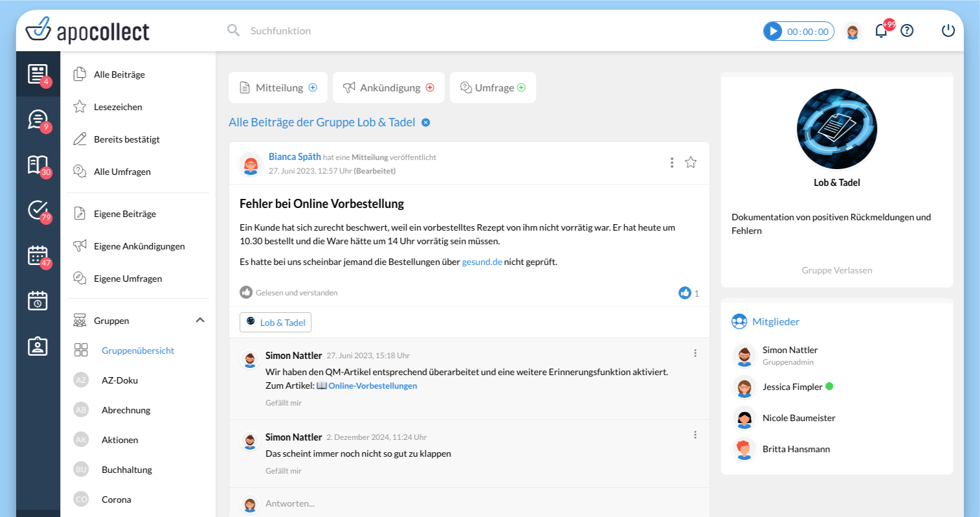Open 'Lesezeichen' in the sidebar
Image resolution: width=980 pixels, height=517 pixels.
click(x=118, y=107)
